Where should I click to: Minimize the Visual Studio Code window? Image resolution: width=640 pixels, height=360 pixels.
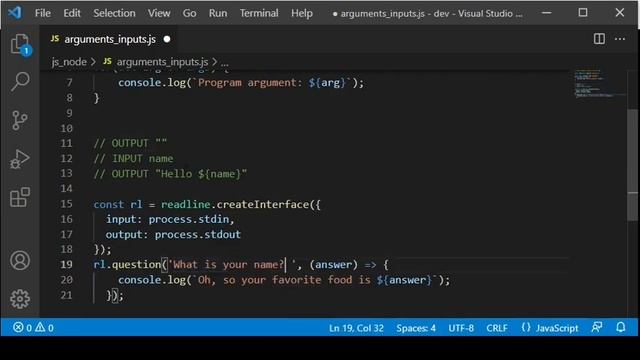(547, 13)
